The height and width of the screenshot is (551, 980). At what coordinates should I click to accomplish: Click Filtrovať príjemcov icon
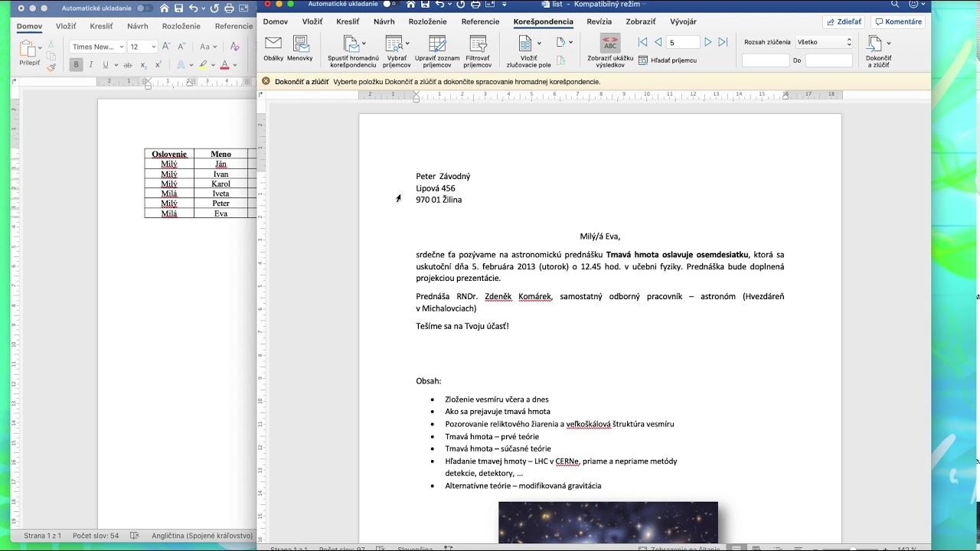(478, 43)
